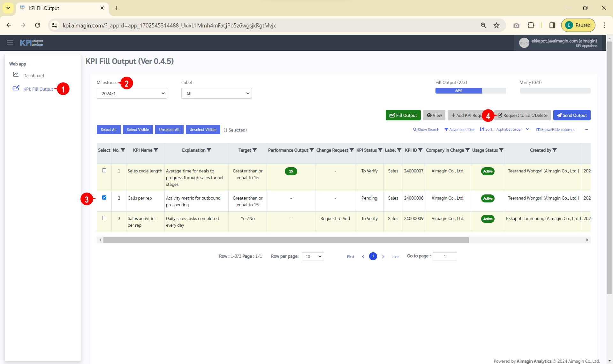Image resolution: width=613 pixels, height=364 pixels.
Task: Click the KPI Status filter funnel icon
Action: click(x=380, y=150)
